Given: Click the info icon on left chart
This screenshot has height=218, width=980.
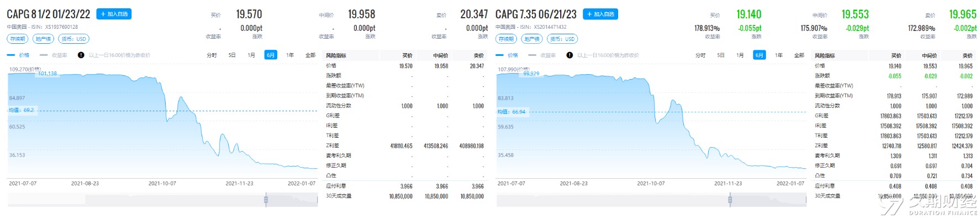Looking at the screenshot, I should coord(81,55).
